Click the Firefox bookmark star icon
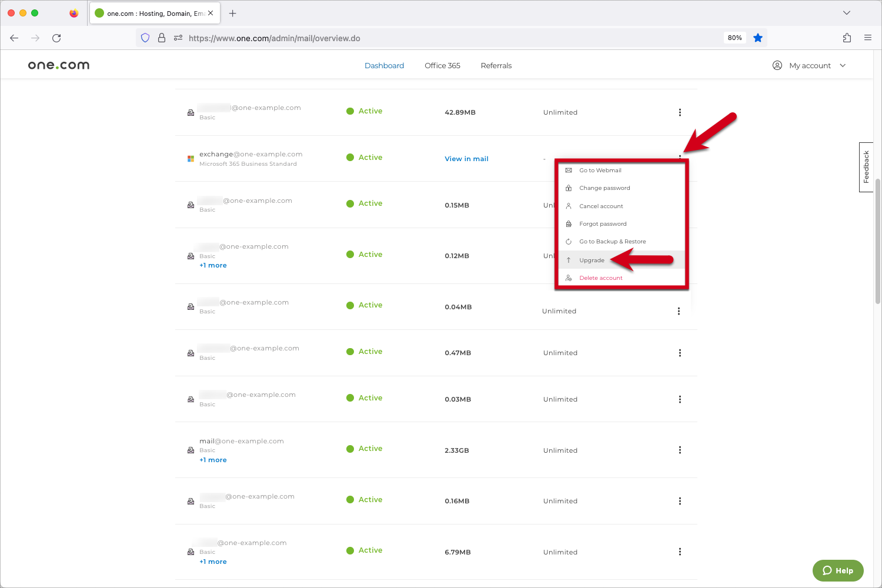This screenshot has width=882, height=588. (x=758, y=38)
